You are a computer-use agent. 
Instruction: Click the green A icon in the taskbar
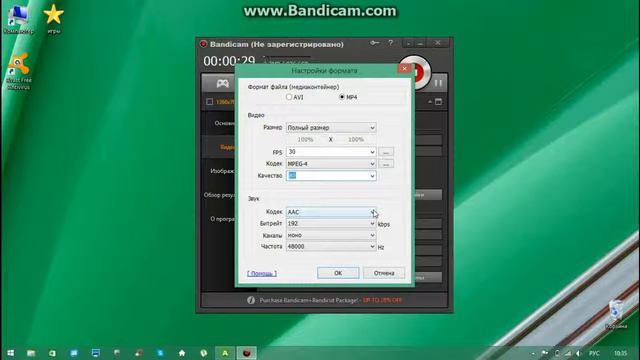point(225,353)
